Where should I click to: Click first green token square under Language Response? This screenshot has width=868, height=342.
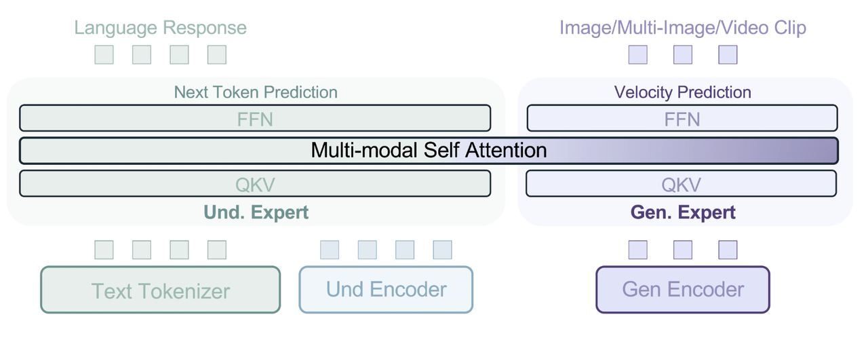coord(104,54)
